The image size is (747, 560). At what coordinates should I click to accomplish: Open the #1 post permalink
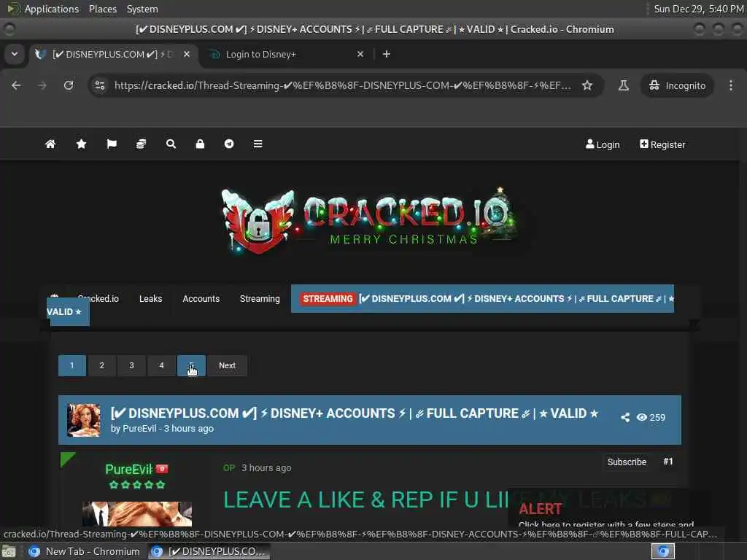pos(668,462)
